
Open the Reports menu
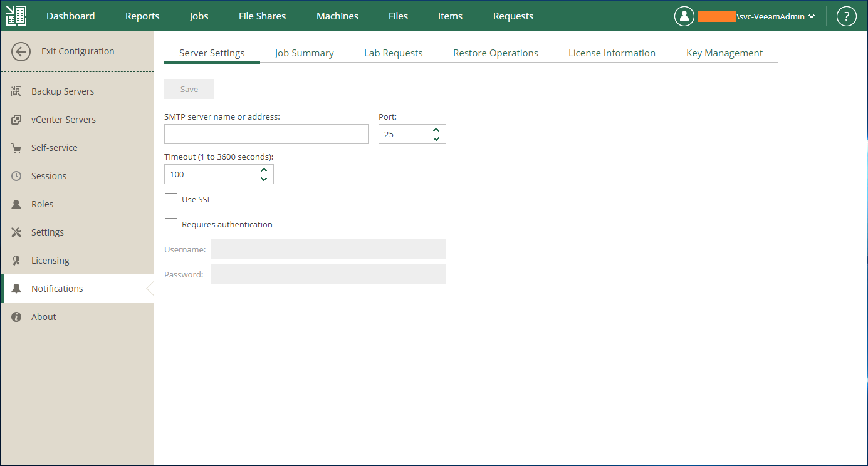(x=142, y=16)
